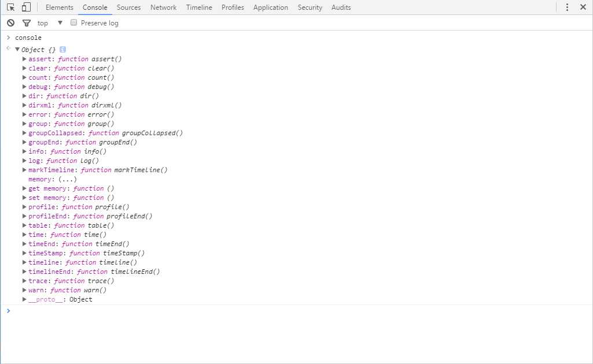Expand the timeline function entry

[24, 262]
